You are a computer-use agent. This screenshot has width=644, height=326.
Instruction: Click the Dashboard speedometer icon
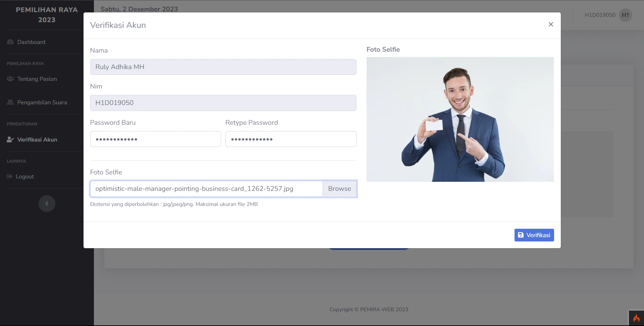tap(10, 42)
